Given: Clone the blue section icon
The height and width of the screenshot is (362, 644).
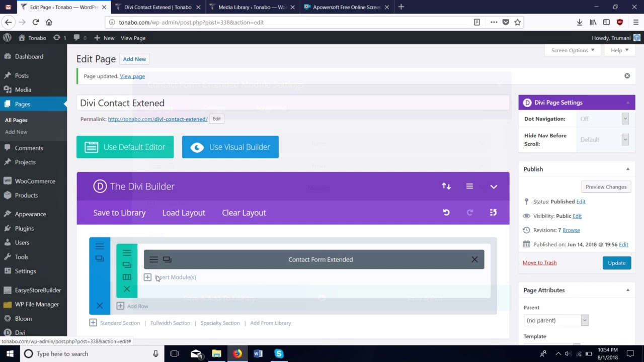Looking at the screenshot, I should [100, 258].
